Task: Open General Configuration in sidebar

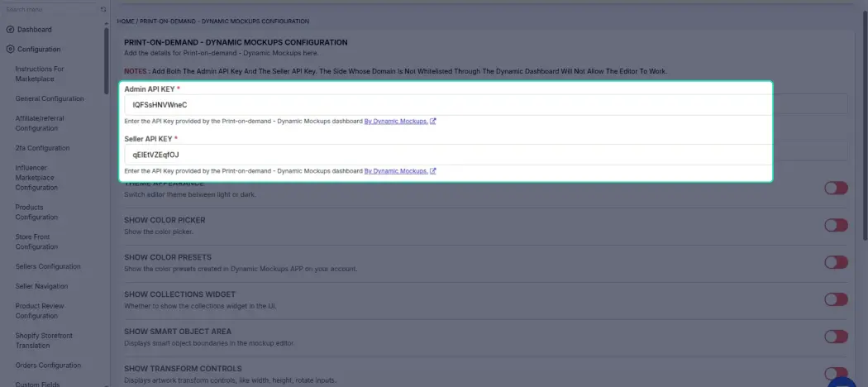Action: (50, 98)
